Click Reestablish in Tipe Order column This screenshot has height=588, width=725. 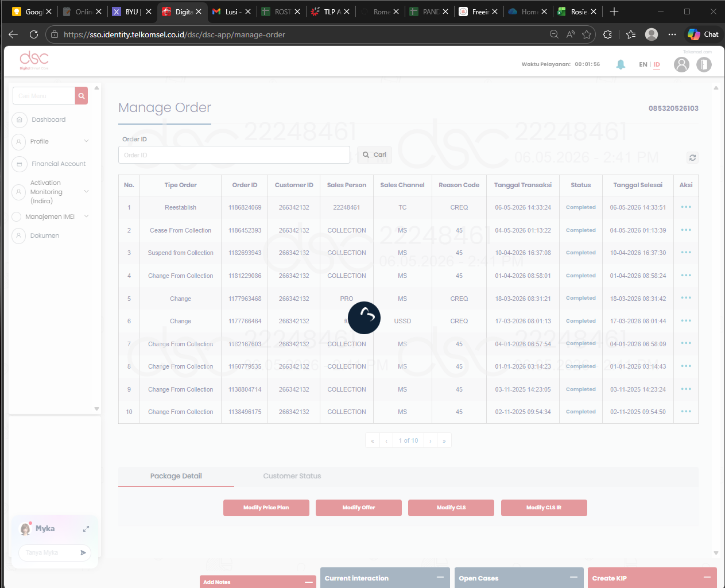tap(180, 207)
